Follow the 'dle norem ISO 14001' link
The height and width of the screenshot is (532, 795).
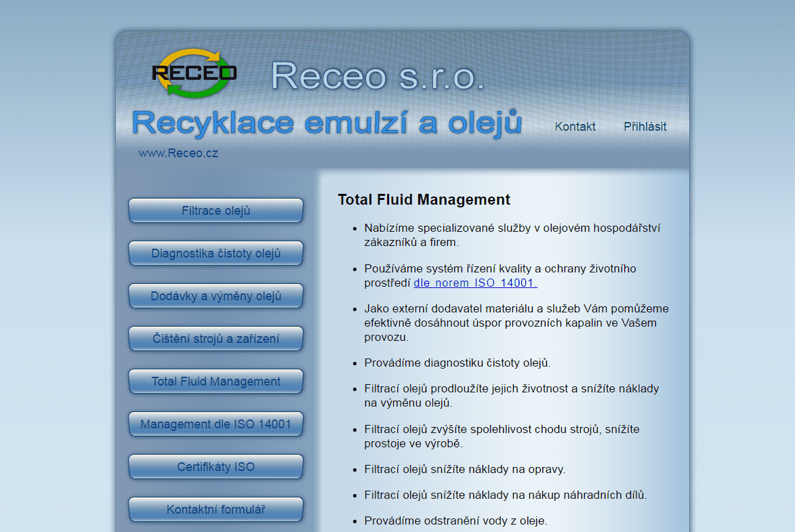coord(476,283)
